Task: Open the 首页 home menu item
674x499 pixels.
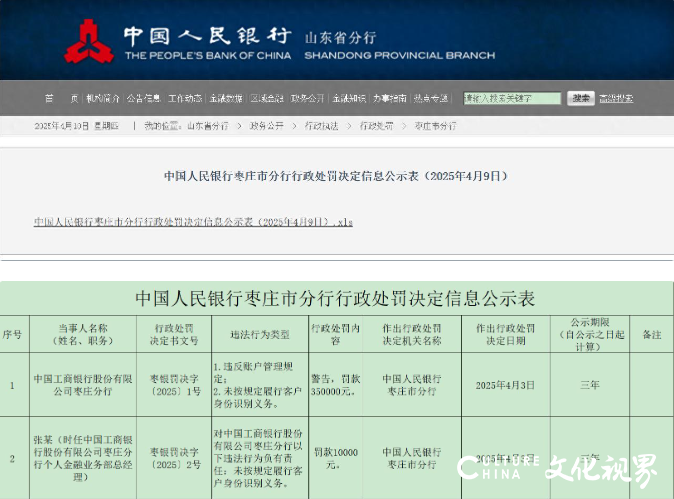Action: point(61,98)
